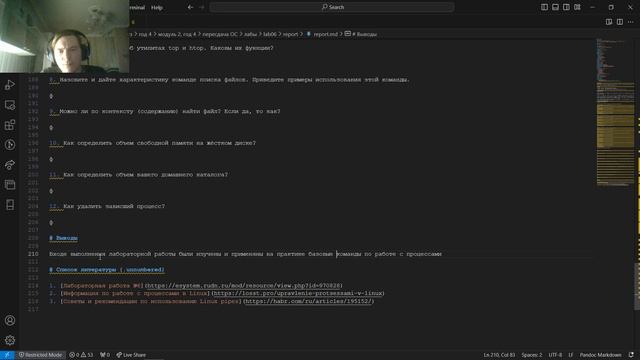Click line number 210 in the gutter
640x360 pixels.
coord(33,254)
